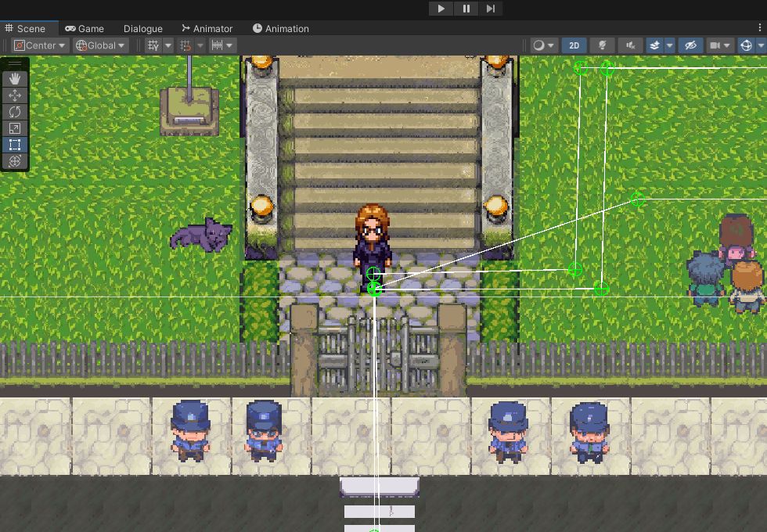767x532 pixels.
Task: Open the Center pivot mode dropdown
Action: tap(40, 45)
